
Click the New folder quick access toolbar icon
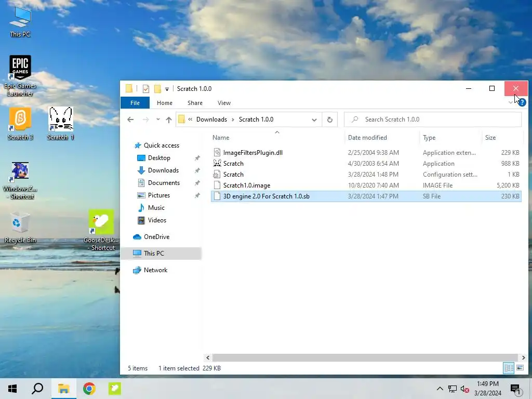click(x=157, y=89)
